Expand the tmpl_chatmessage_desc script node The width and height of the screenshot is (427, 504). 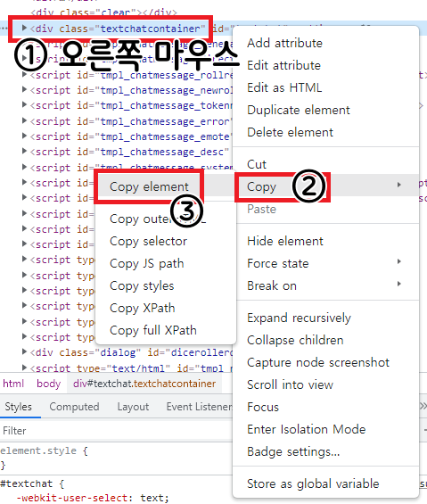tap(24, 151)
